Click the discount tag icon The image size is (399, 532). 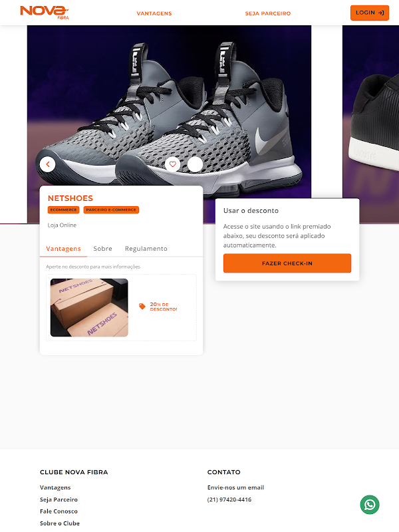[142, 307]
